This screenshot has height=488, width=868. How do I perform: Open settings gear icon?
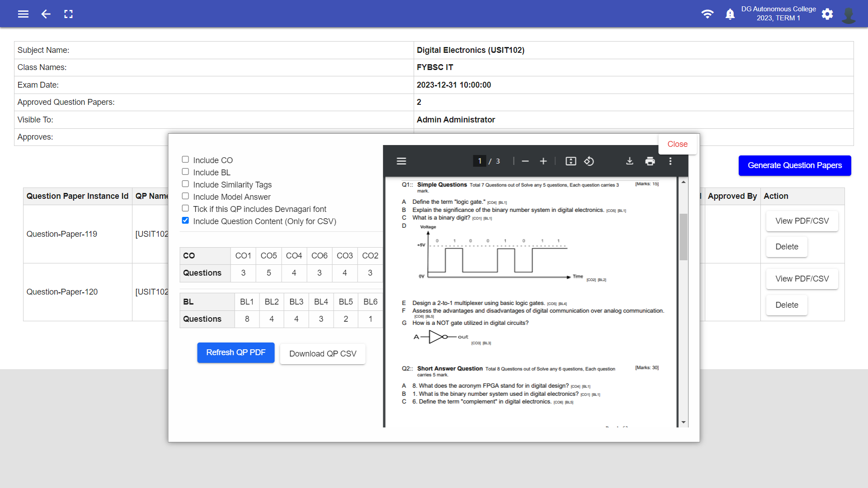[827, 14]
